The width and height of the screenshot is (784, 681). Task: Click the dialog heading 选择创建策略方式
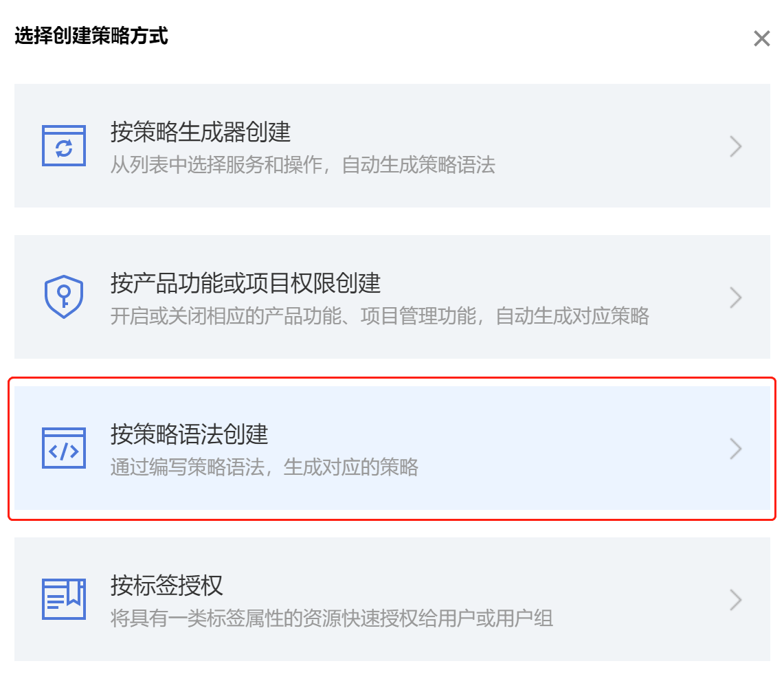(x=91, y=36)
